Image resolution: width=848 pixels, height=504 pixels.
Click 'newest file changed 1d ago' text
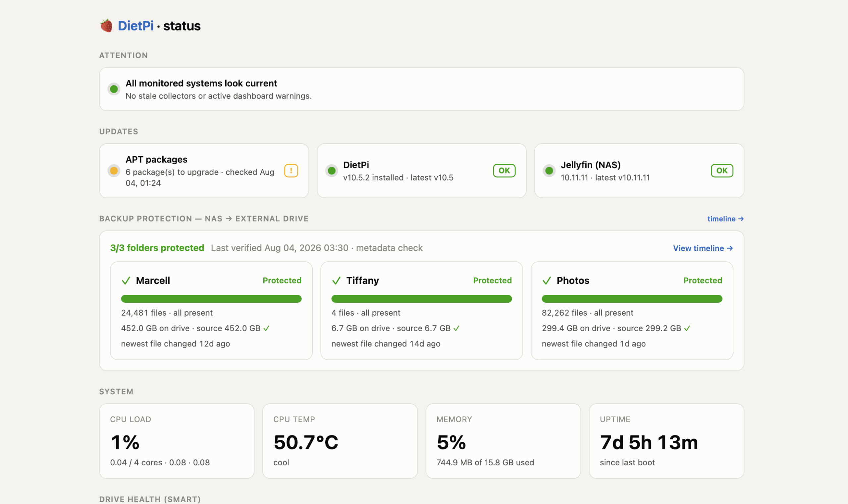[594, 344]
